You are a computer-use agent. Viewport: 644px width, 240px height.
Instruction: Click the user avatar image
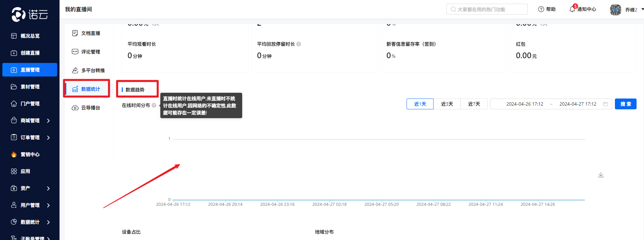tap(615, 9)
